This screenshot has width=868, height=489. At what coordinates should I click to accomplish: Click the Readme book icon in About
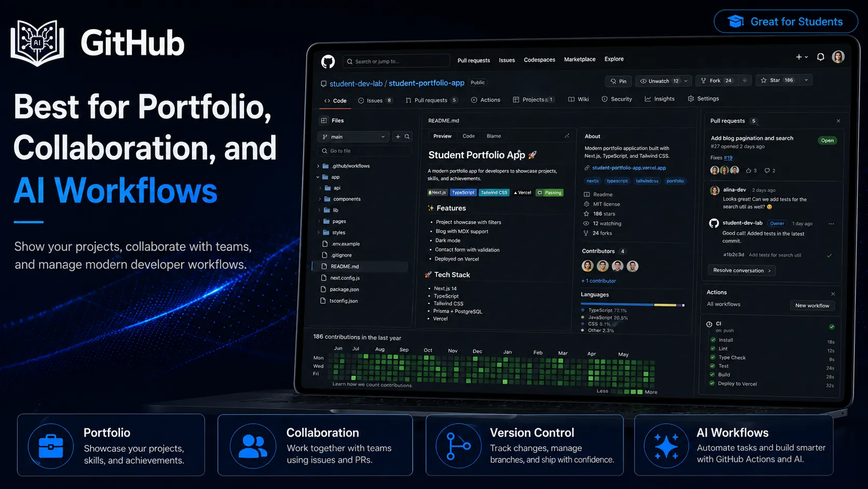coord(587,194)
